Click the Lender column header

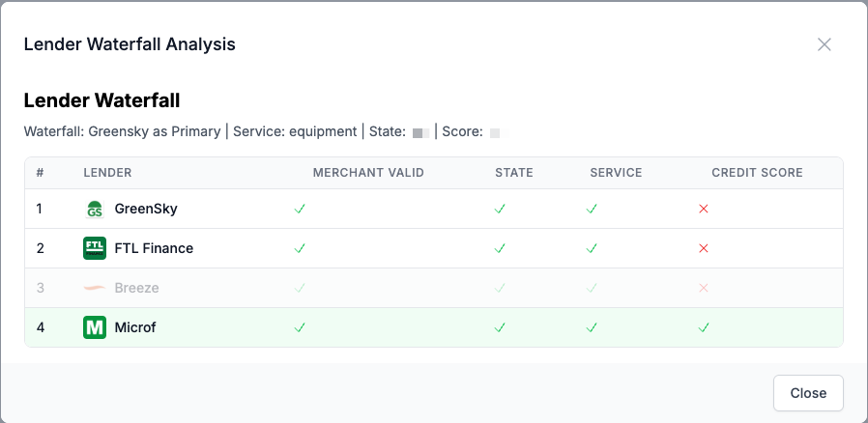(107, 173)
